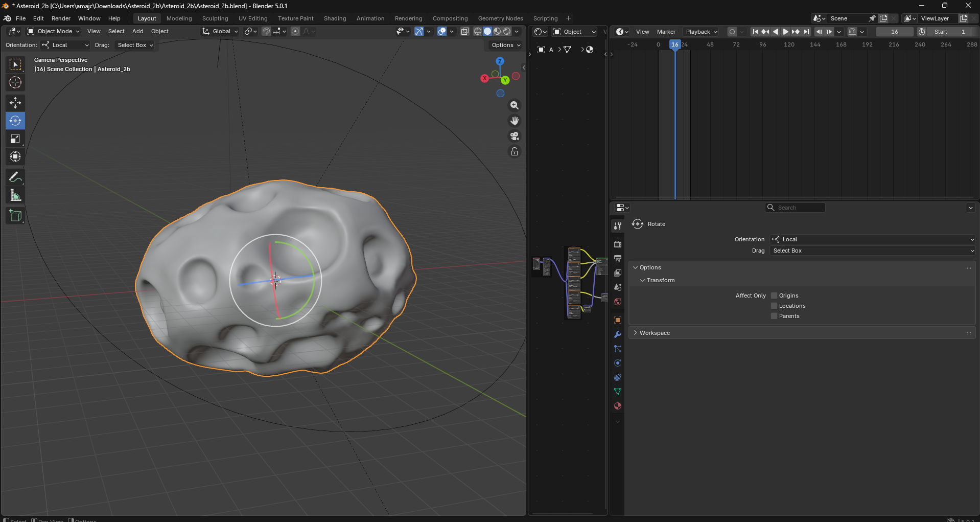Switch to the Sculpting workspace tab
Screen dimensions: 980x522
click(x=215, y=18)
